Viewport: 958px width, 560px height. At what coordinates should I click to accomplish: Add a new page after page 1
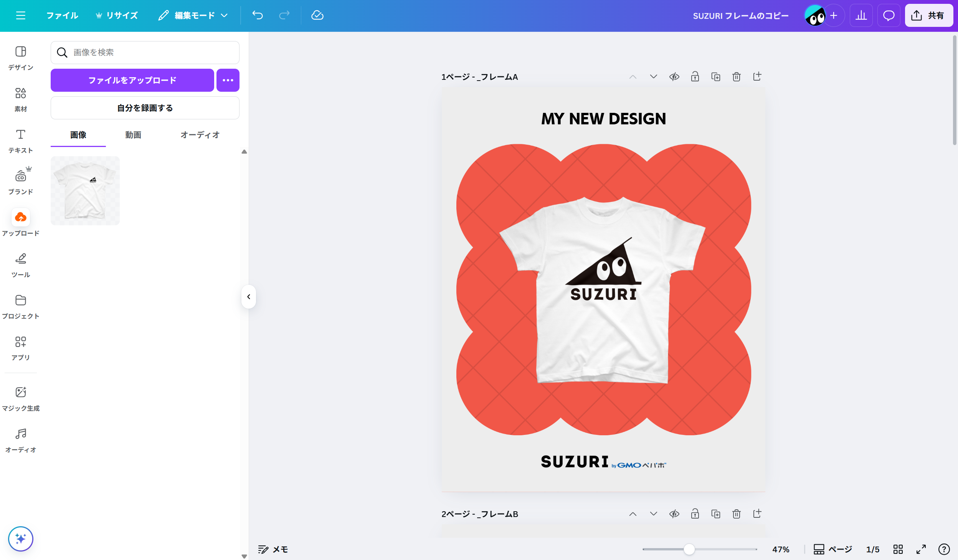pos(757,77)
